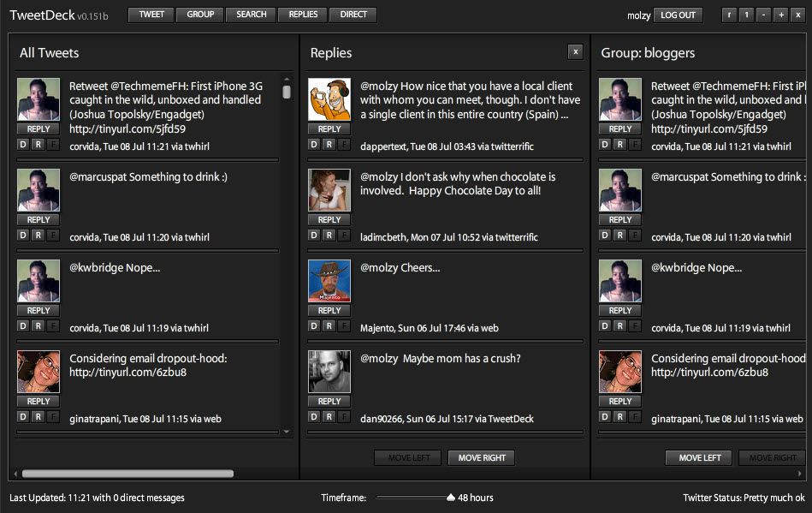Reply to ladimcbeth's chocolate tweet

[329, 220]
